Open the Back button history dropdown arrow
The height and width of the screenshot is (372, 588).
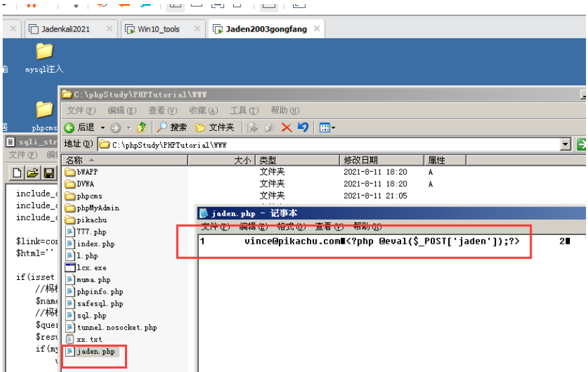[103, 128]
